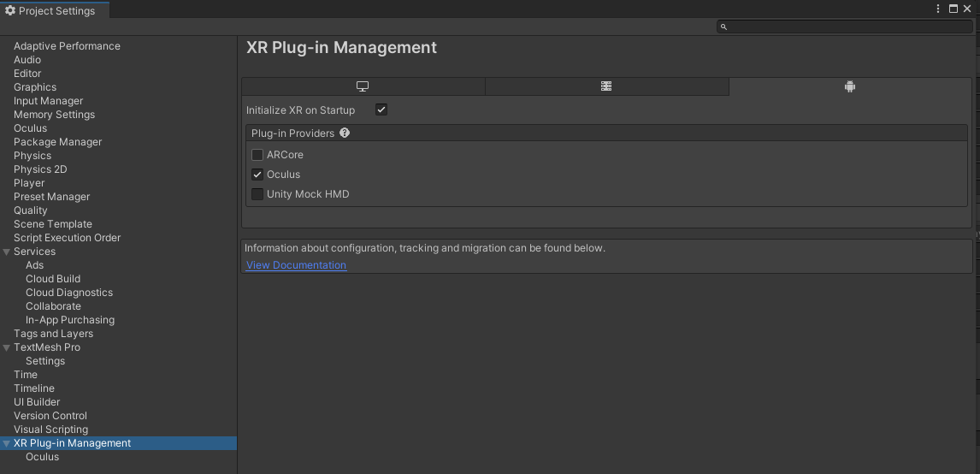Open In-App Purchasing under Services
The image size is (980, 474).
70,320
